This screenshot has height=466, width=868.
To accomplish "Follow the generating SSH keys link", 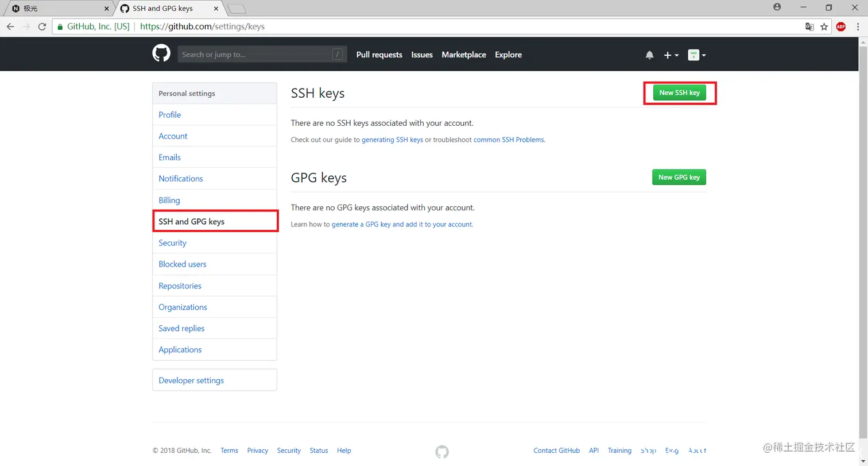I will 392,140.
